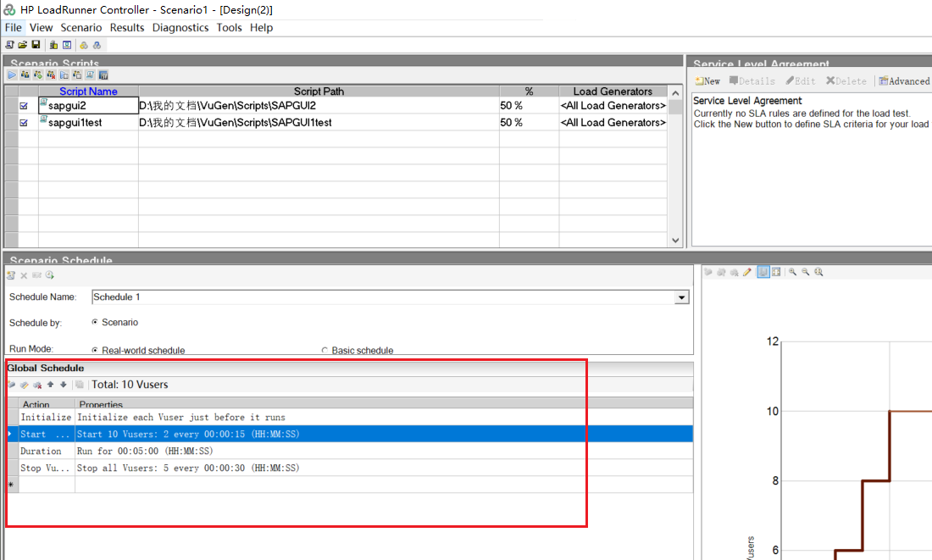Select the Stop Vusers action row
Image resolution: width=932 pixels, height=560 pixels.
[x=349, y=468]
